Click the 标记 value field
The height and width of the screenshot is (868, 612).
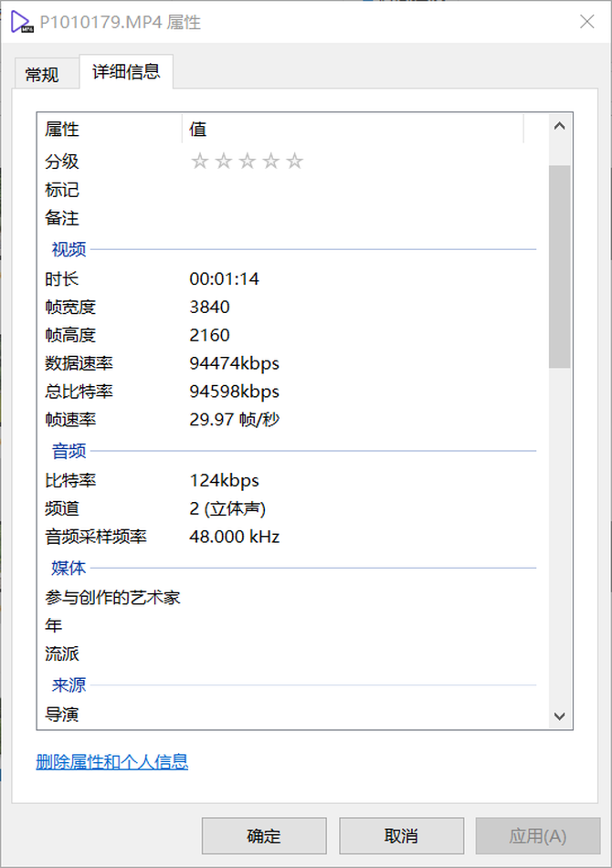point(356,190)
